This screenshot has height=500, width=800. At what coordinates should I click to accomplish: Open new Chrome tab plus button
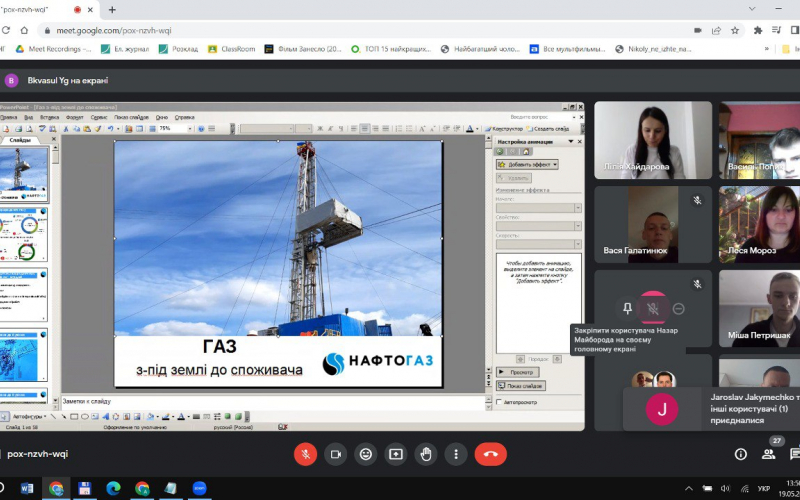pyautogui.click(x=112, y=10)
